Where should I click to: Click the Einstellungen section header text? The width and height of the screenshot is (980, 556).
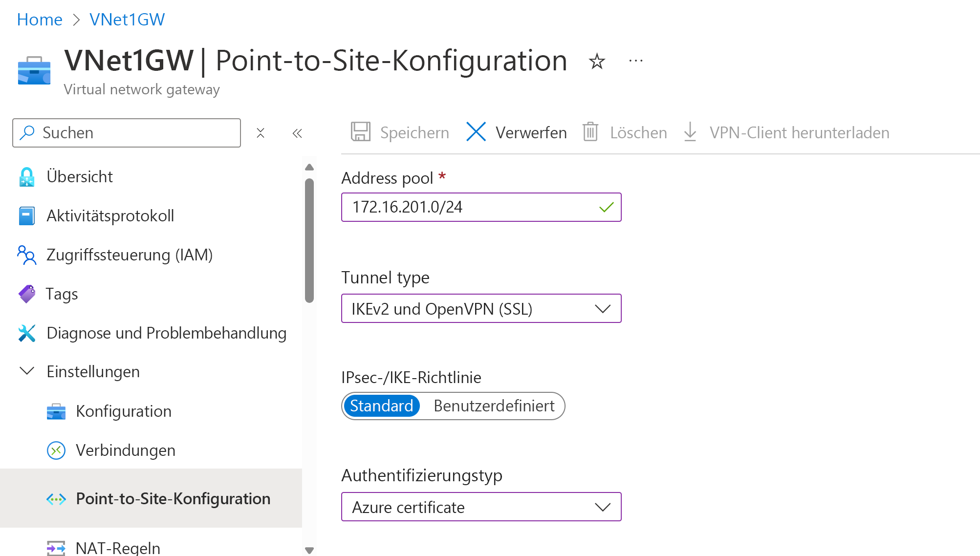93,372
